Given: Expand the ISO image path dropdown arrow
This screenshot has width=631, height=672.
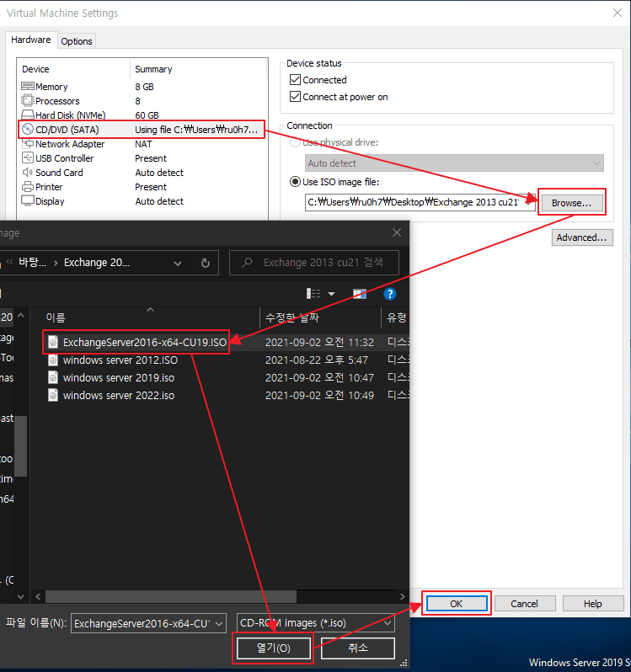Looking at the screenshot, I should click(530, 202).
